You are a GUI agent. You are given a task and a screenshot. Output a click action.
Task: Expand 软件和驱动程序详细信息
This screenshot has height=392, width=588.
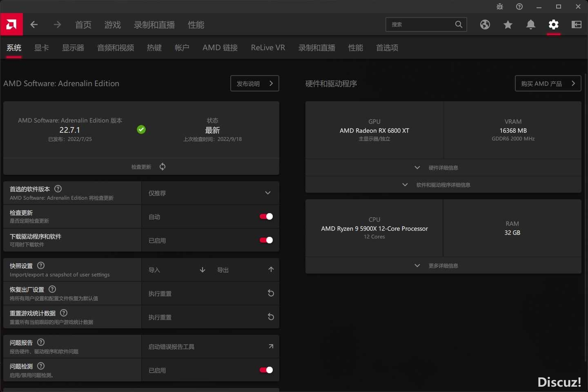443,185
